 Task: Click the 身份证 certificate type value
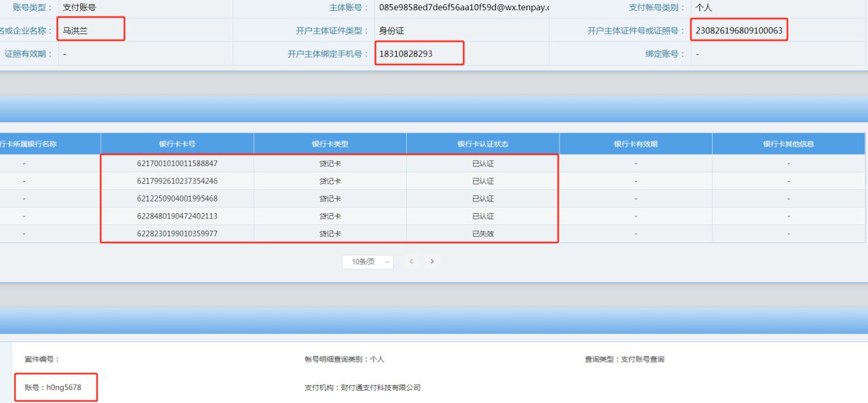(391, 31)
